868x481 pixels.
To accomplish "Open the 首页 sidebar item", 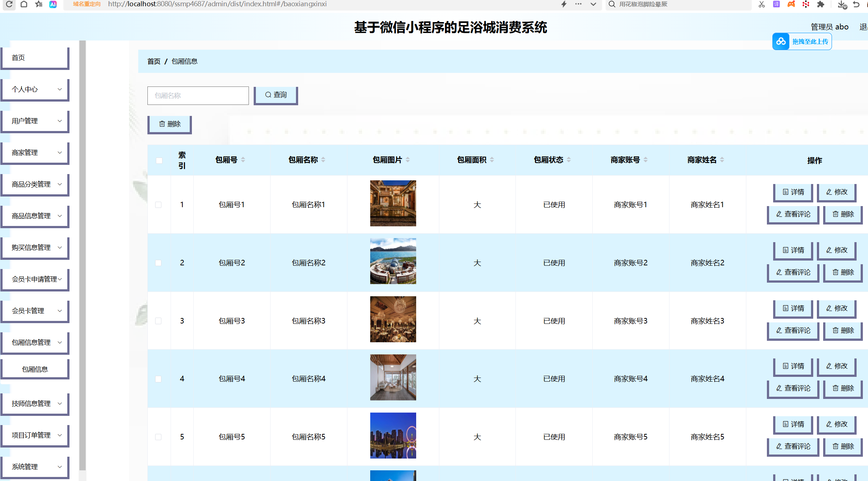I will coord(35,58).
